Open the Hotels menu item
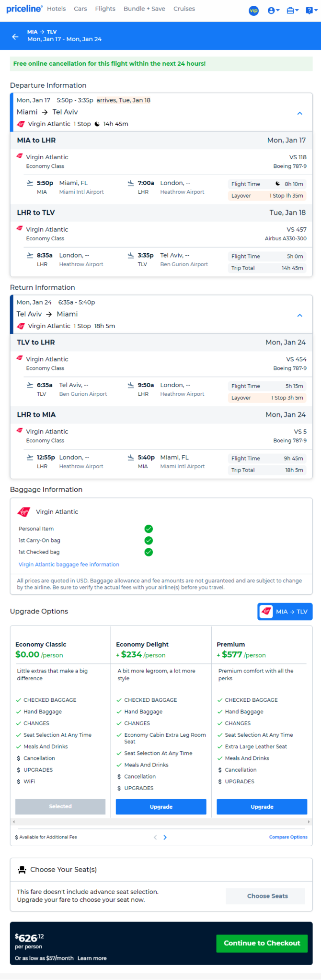321x980 pixels. (57, 9)
